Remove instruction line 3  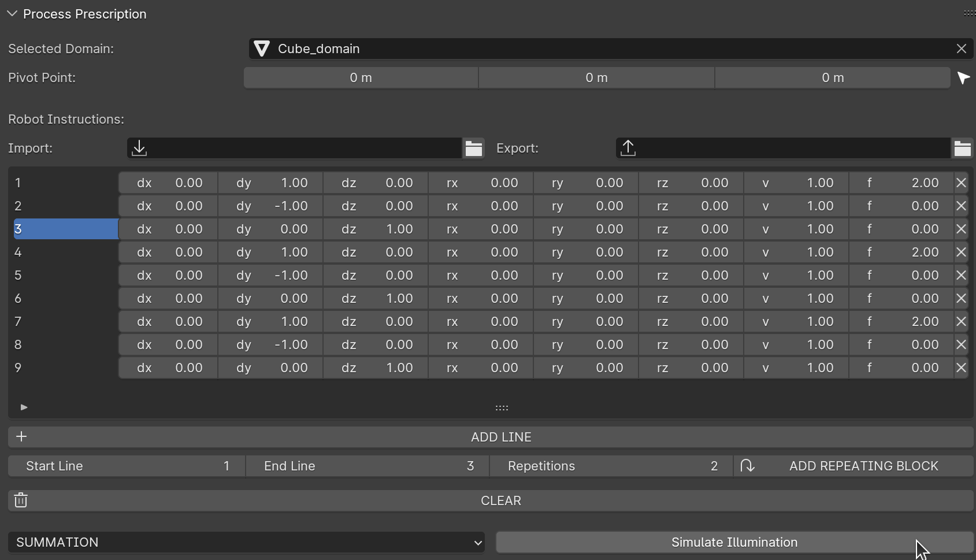pos(961,229)
